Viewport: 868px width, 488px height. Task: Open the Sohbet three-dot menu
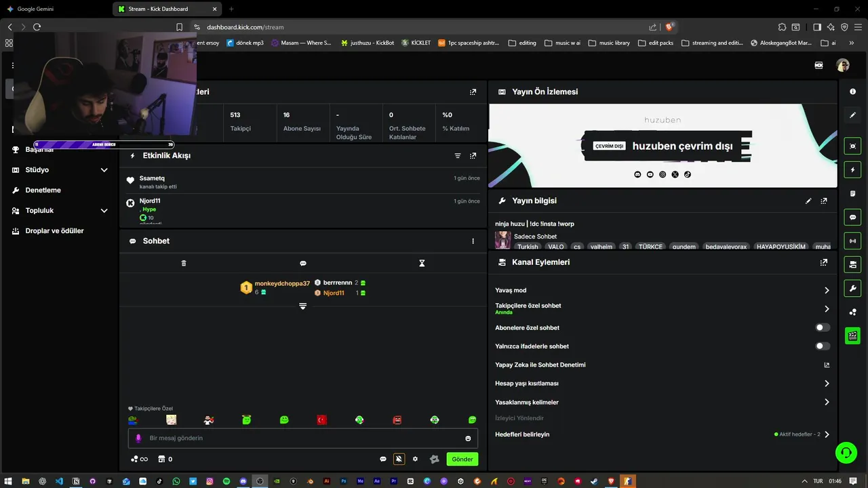[473, 241]
